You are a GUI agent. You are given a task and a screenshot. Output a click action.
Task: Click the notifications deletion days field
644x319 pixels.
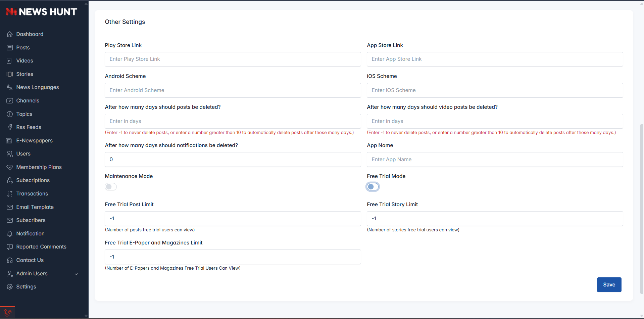(x=233, y=159)
